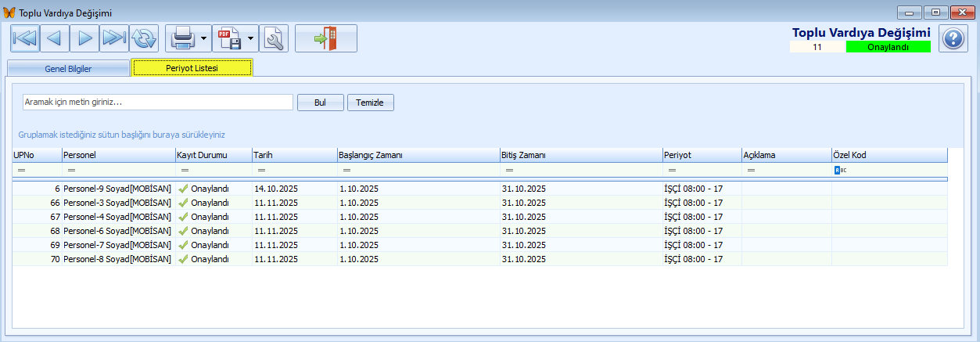Sort by the Personel column header

(x=117, y=155)
